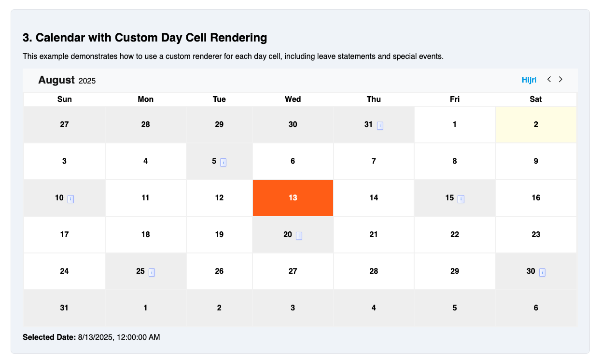Image resolution: width=600 pixels, height=364 pixels.
Task: Click the yellow highlighted August 2 cell
Action: (x=536, y=124)
